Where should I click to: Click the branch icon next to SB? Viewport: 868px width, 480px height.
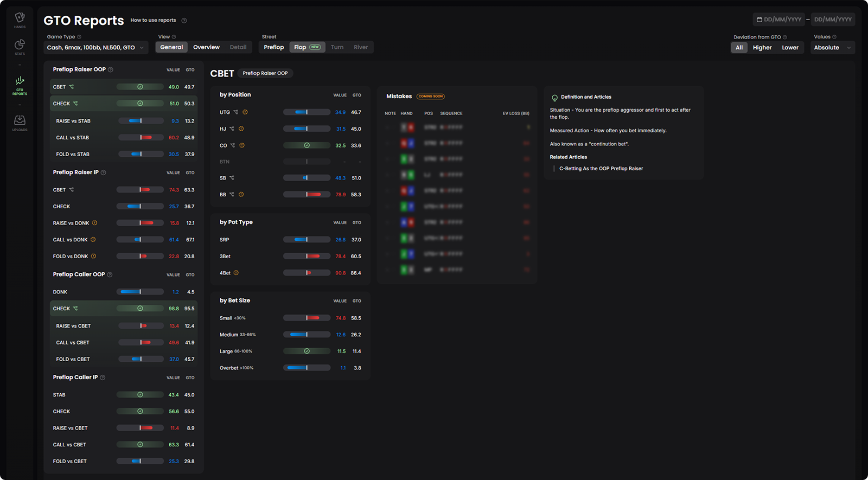pyautogui.click(x=232, y=178)
